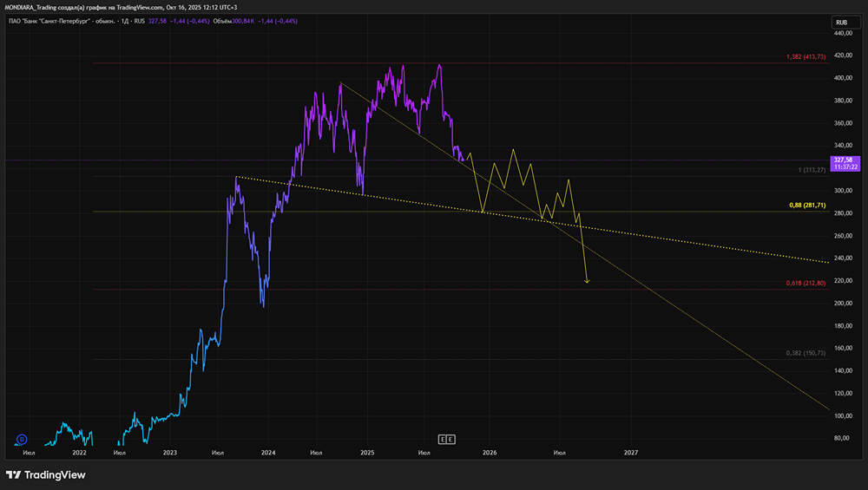The image size is (868, 490).
Task: Click the TradingView logo
Action: 46,475
